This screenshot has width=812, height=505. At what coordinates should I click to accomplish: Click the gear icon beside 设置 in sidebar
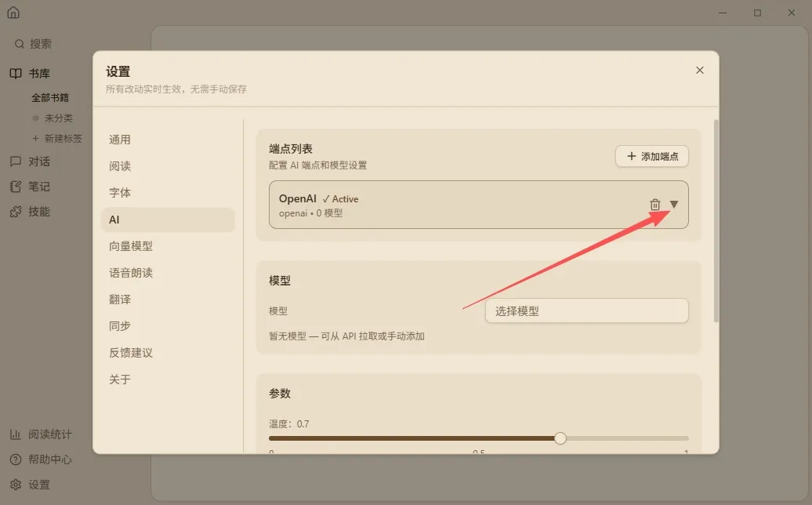16,485
